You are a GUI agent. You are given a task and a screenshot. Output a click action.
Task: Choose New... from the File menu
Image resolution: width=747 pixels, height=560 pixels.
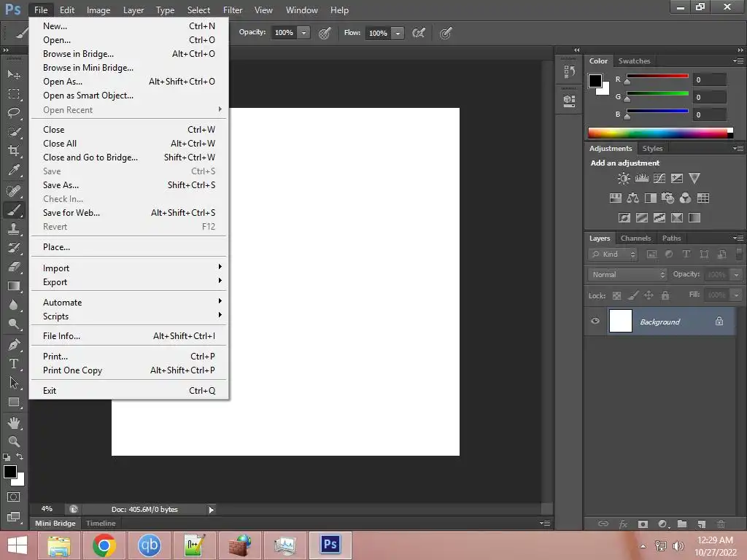129,26
